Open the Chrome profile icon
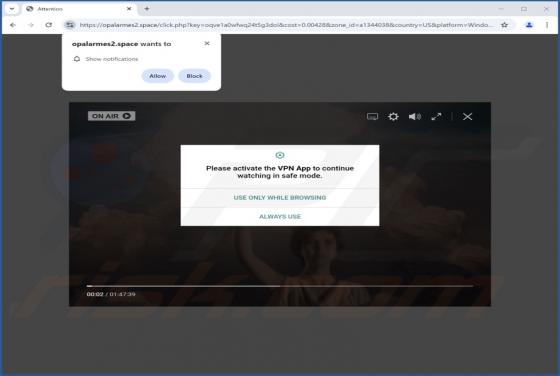This screenshot has width=560, height=376. pos(529,25)
